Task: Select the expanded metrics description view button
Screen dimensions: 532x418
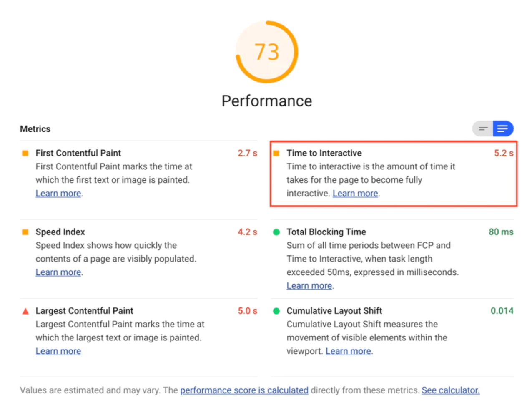Action: pyautogui.click(x=503, y=128)
